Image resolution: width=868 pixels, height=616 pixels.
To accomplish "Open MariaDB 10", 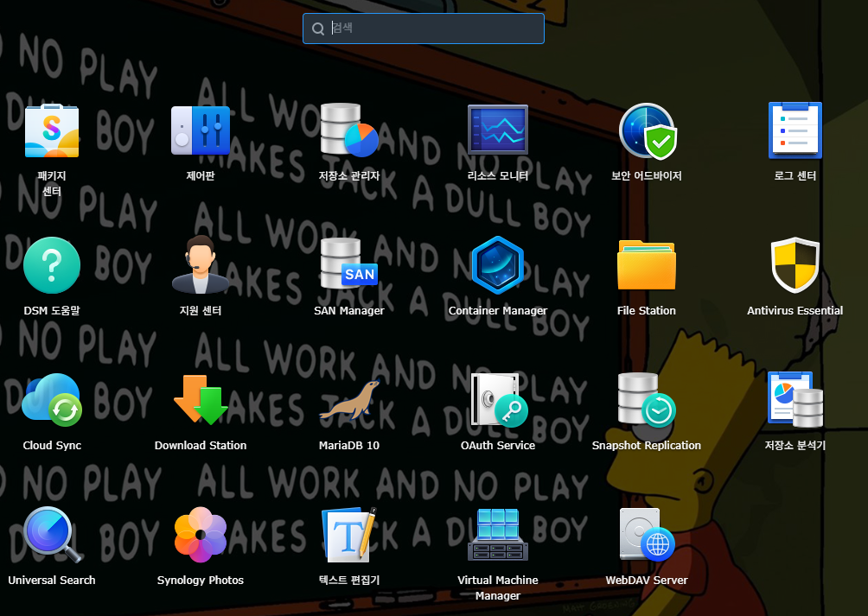I will 349,401.
